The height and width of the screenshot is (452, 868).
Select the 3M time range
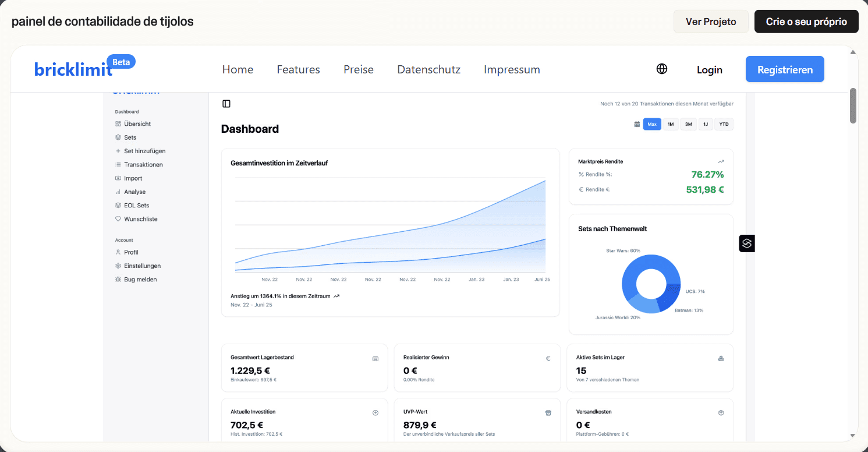[x=688, y=124]
